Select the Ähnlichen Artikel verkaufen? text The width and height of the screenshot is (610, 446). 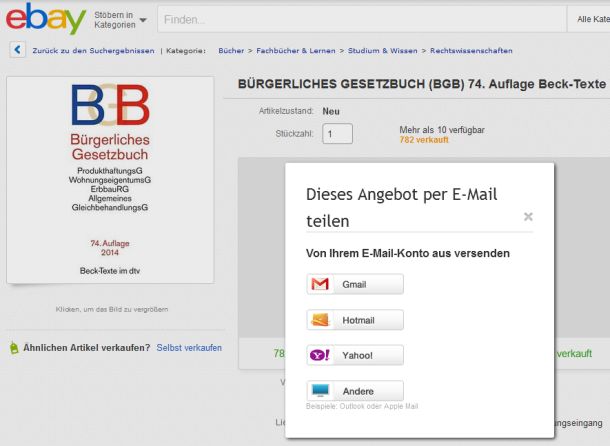pos(87,348)
